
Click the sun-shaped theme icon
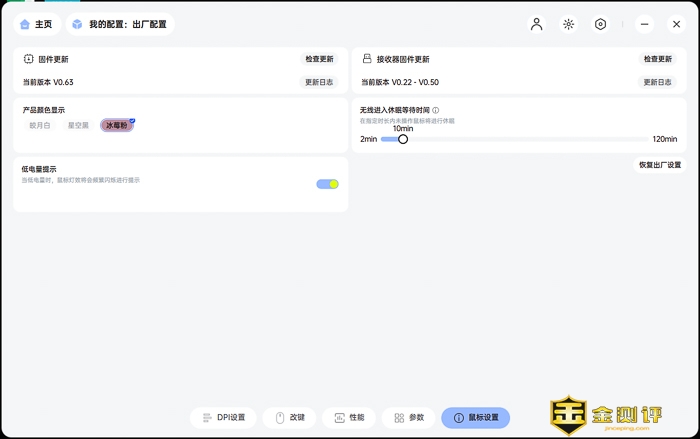568,24
